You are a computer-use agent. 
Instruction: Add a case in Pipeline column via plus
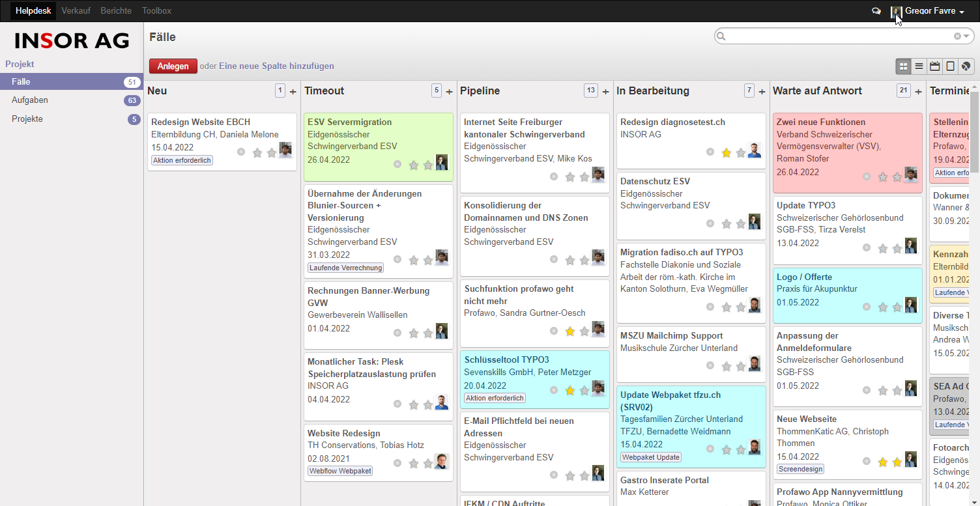tap(605, 92)
